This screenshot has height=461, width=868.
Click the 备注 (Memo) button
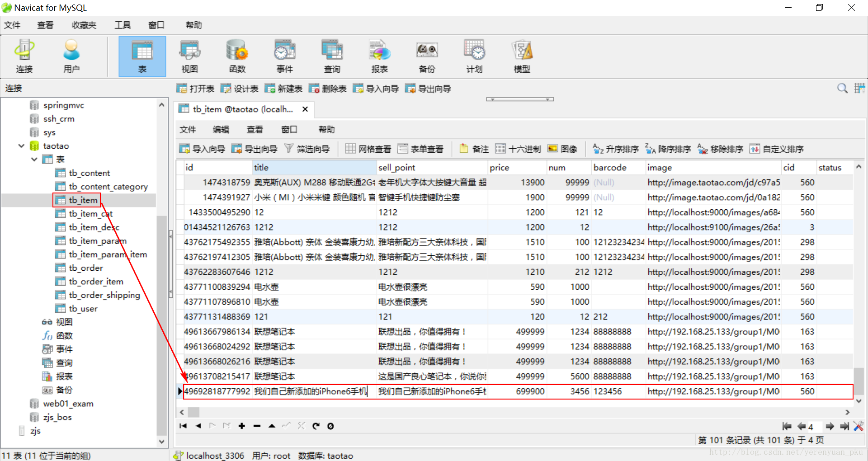(474, 149)
